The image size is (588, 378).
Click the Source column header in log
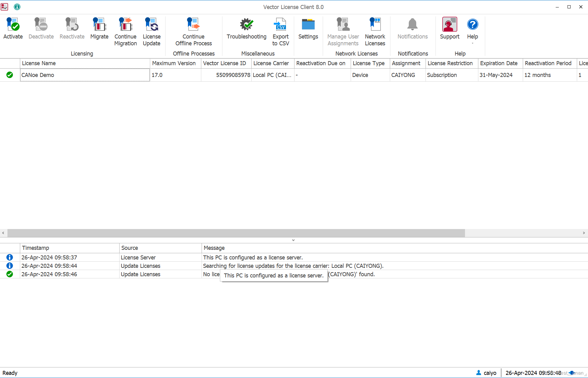(161, 248)
